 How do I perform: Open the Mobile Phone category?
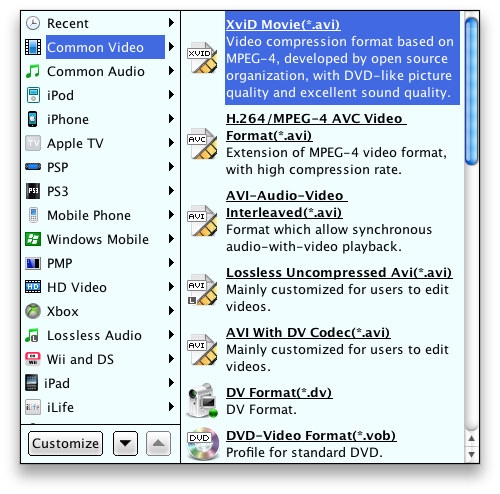coord(89,215)
